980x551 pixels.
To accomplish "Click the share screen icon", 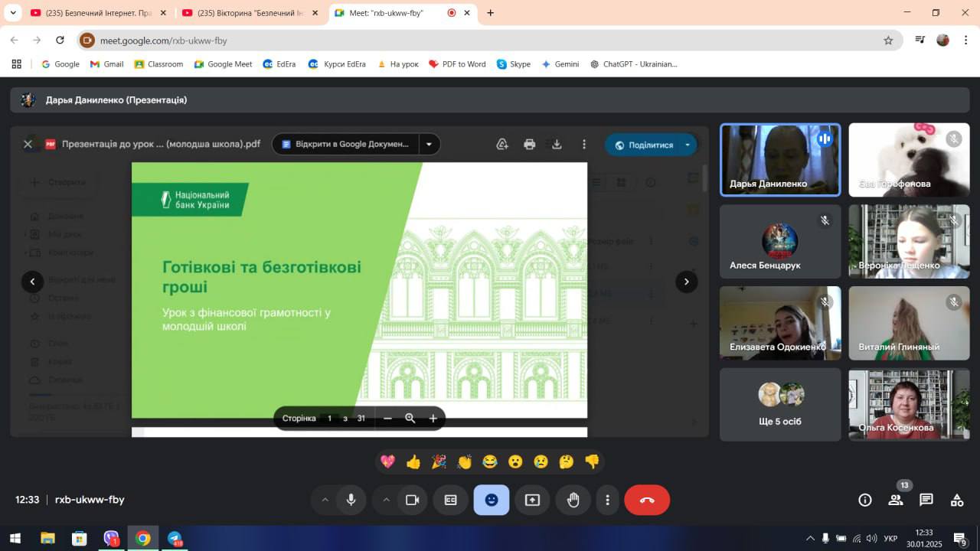I will click(532, 500).
